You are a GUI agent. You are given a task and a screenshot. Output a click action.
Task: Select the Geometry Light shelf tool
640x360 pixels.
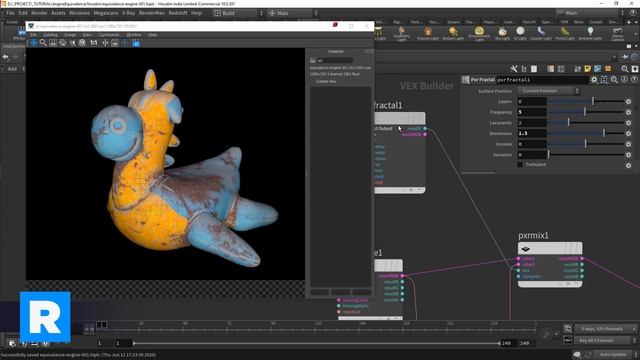[401, 33]
